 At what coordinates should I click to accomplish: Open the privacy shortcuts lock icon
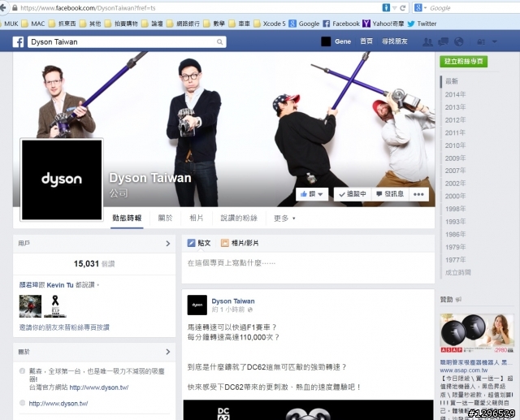coord(481,41)
